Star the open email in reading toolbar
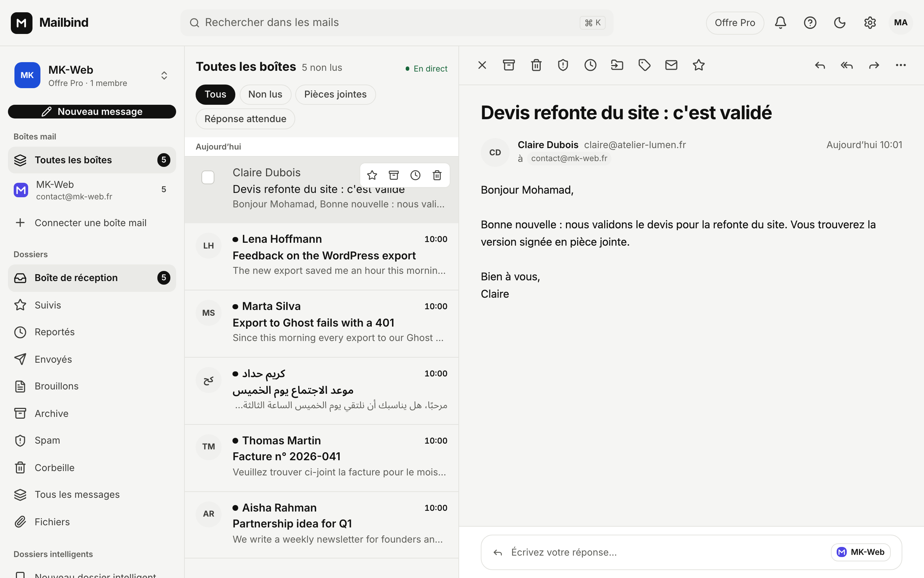This screenshot has width=924, height=578. tap(698, 65)
